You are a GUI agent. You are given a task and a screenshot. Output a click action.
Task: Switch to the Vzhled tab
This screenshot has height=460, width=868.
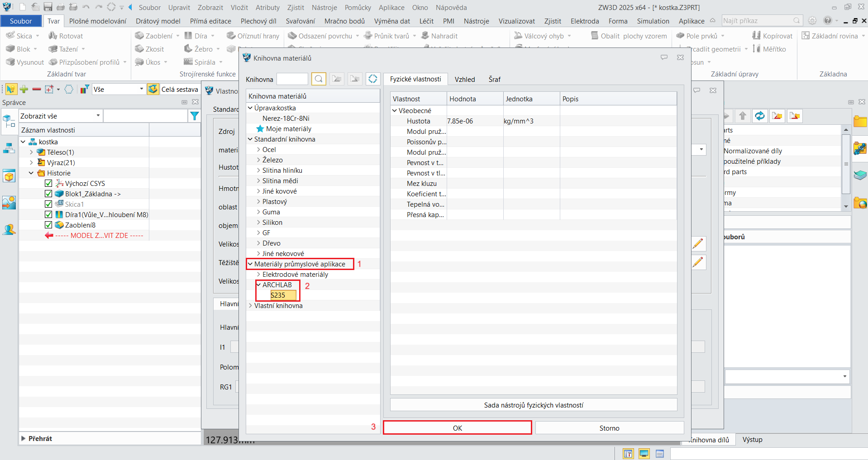click(464, 80)
